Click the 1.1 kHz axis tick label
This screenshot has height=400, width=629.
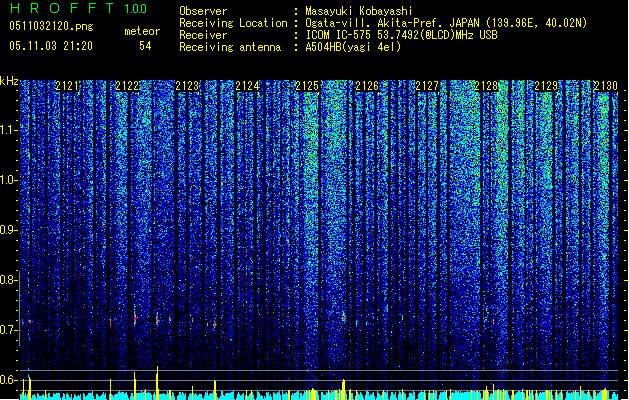point(9,130)
